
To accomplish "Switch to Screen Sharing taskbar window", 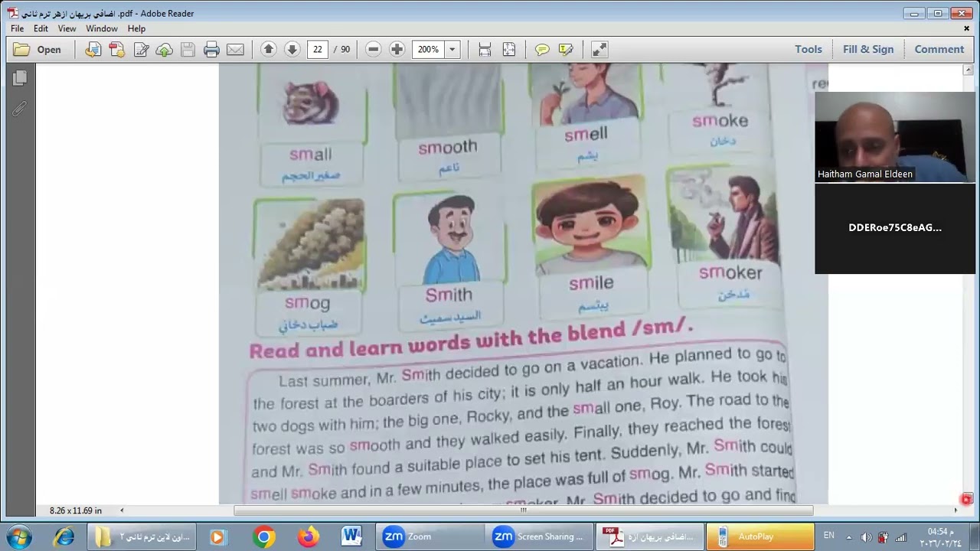I will [x=540, y=536].
